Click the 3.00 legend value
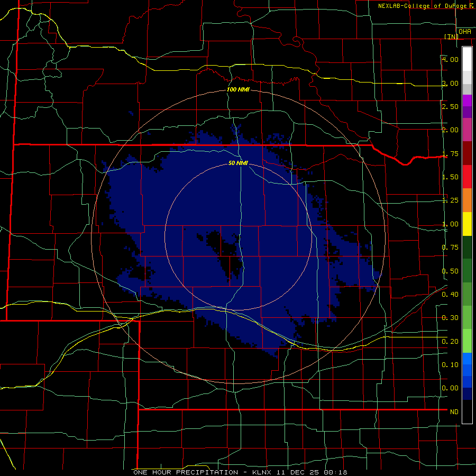This screenshot has height=476, width=476. 450,83
